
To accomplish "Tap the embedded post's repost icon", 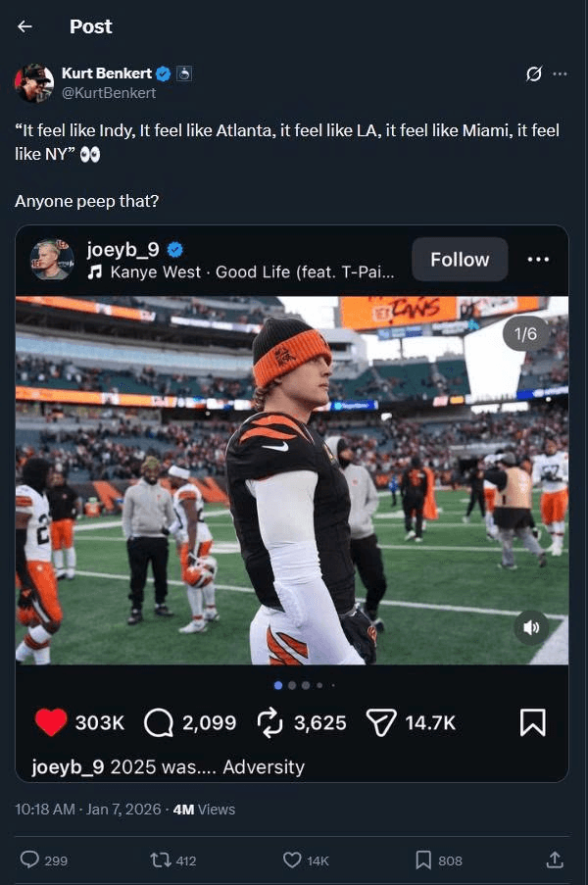I will pos(269,722).
